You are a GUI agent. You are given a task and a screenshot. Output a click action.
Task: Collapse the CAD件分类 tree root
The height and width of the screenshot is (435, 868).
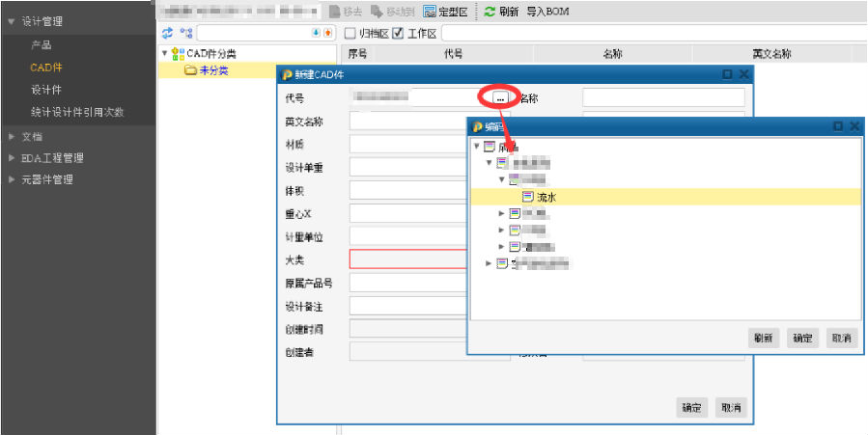point(164,54)
